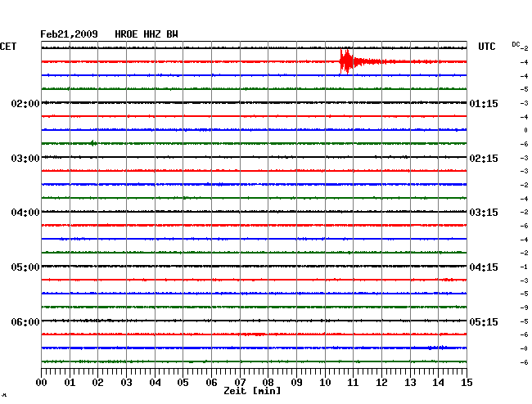Click the 04 minute axis tick label
532x404 pixels.
(155, 383)
